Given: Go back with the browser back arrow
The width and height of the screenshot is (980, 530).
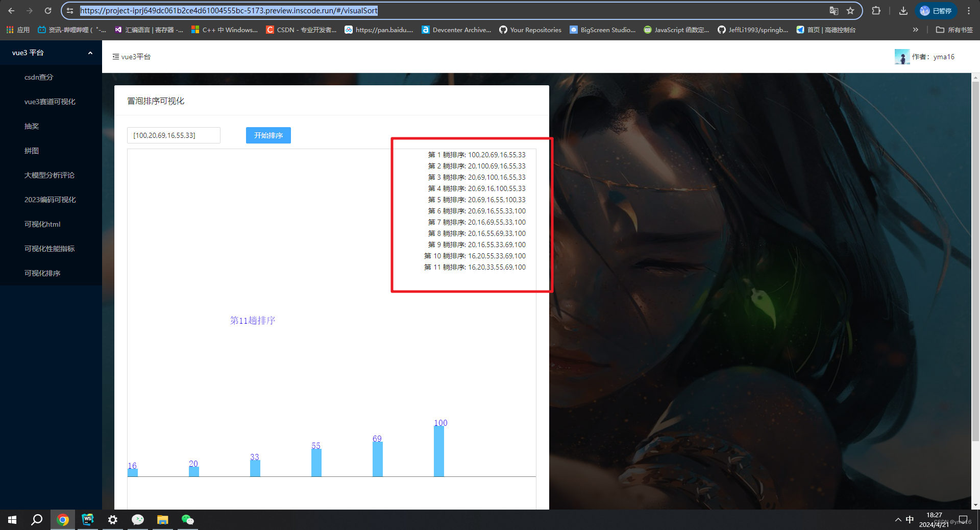Looking at the screenshot, I should (11, 11).
